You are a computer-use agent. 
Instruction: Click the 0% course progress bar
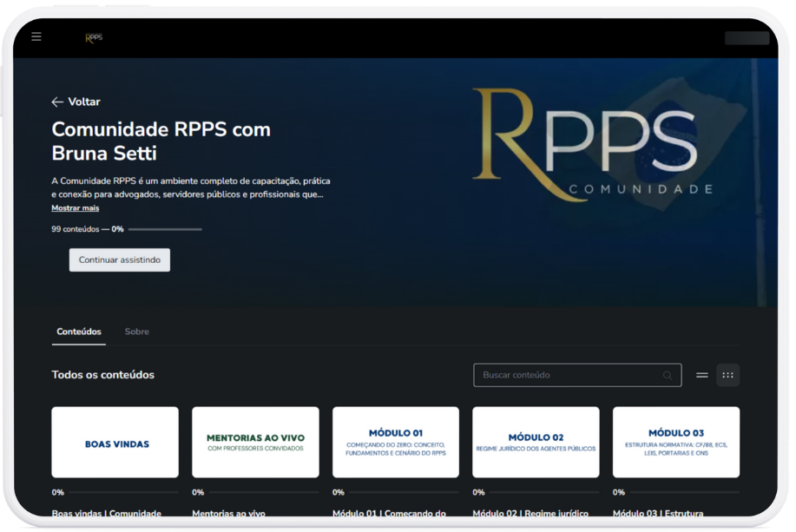165,229
